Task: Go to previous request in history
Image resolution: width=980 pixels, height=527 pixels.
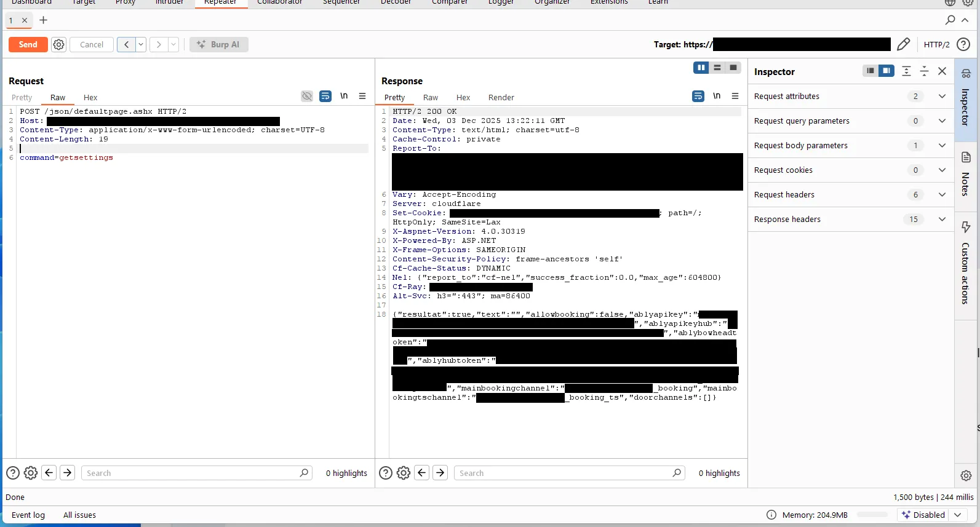Action: [126, 44]
